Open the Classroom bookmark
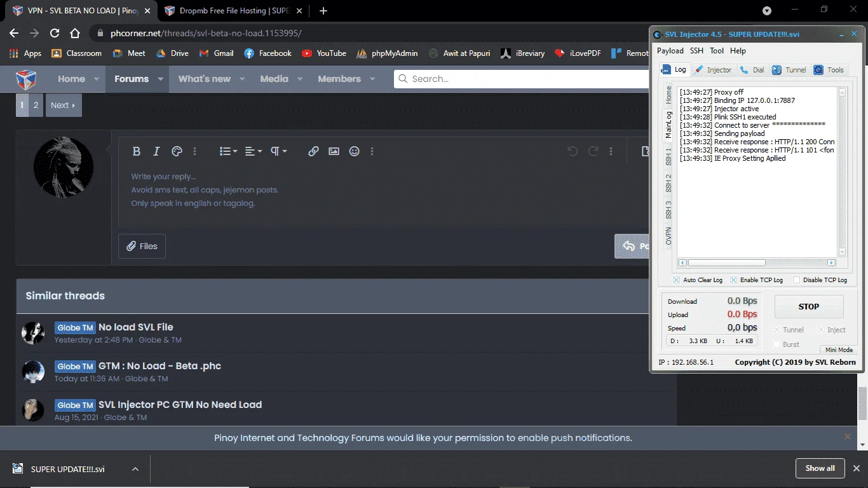The height and width of the screenshot is (488, 868). pyautogui.click(x=77, y=53)
